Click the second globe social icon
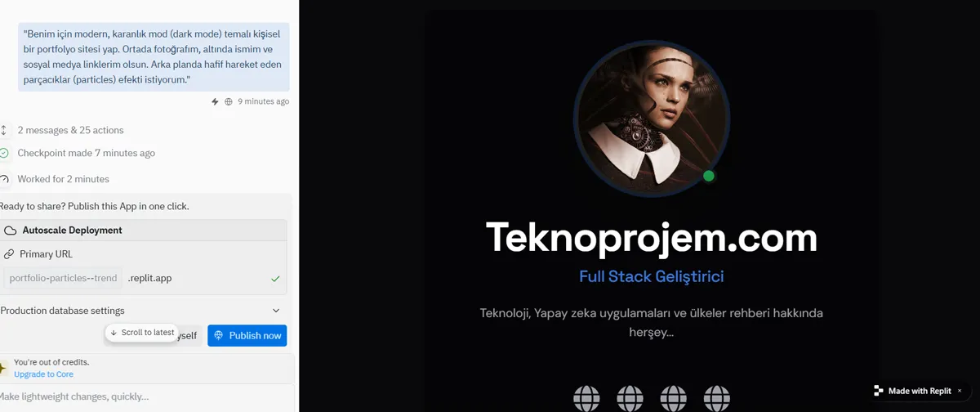Viewport: 980px width, 412px height. click(630, 399)
